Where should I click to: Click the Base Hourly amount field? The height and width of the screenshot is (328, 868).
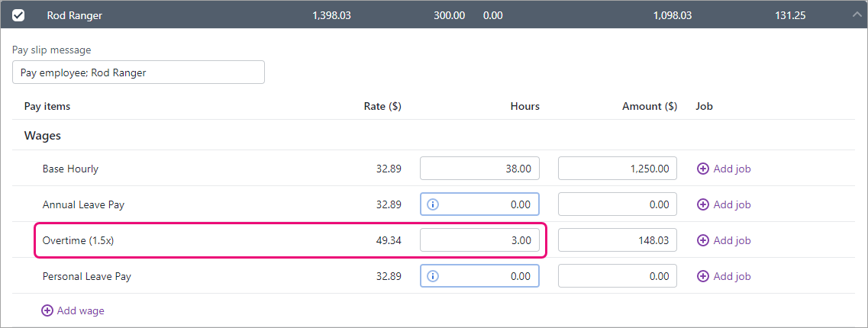click(x=617, y=169)
